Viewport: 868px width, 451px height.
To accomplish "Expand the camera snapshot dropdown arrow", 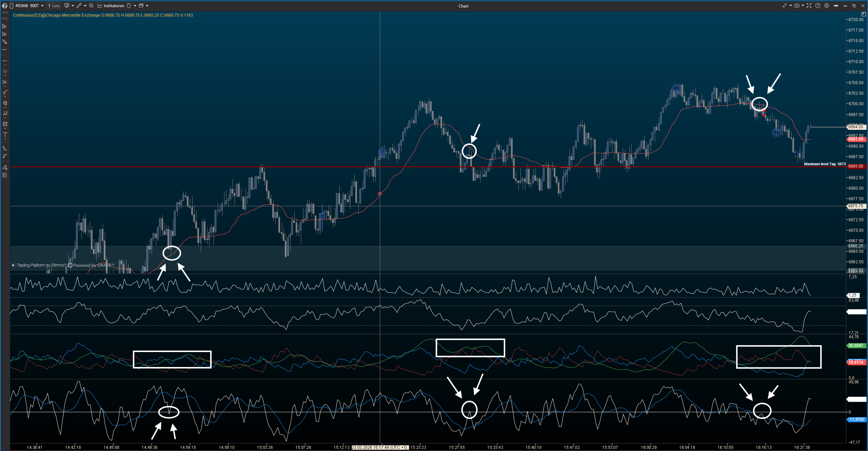I will [803, 6].
